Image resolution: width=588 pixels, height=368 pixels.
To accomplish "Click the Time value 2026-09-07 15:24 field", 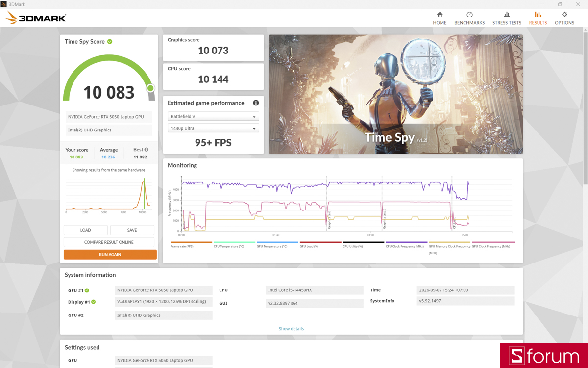I will pos(465,290).
